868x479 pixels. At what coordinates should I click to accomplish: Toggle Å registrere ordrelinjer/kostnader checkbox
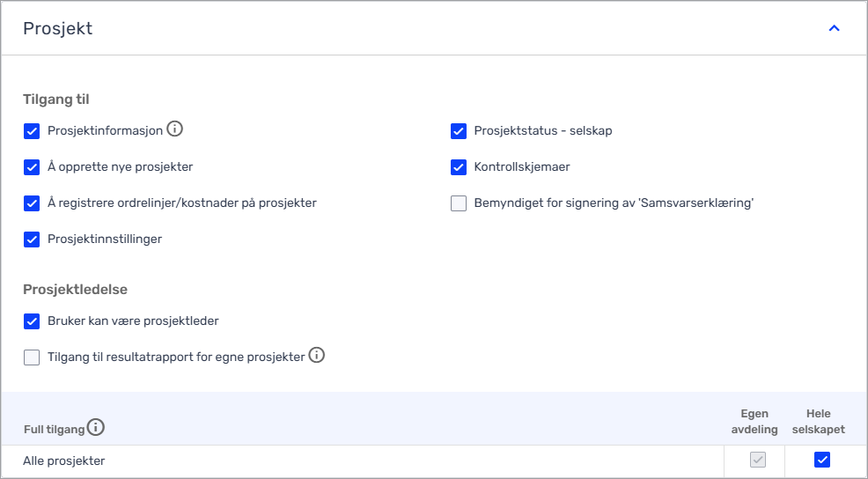click(32, 203)
